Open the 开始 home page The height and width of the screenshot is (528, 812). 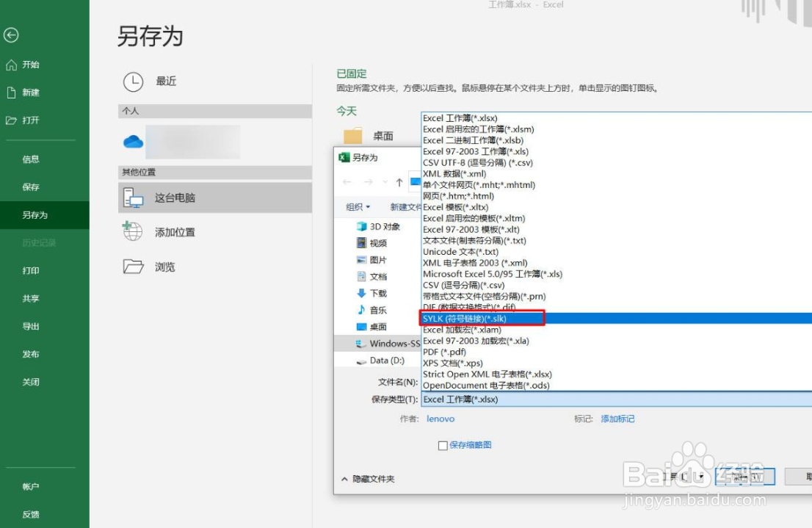click(x=31, y=65)
